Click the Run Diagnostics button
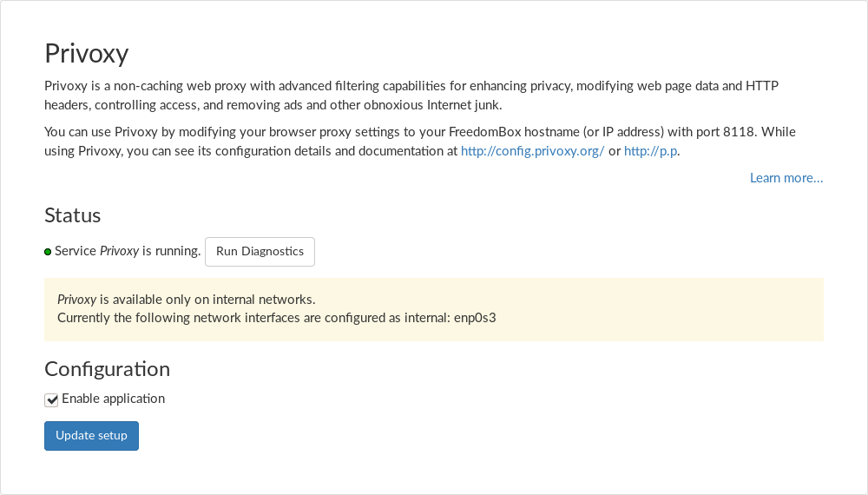 click(260, 251)
